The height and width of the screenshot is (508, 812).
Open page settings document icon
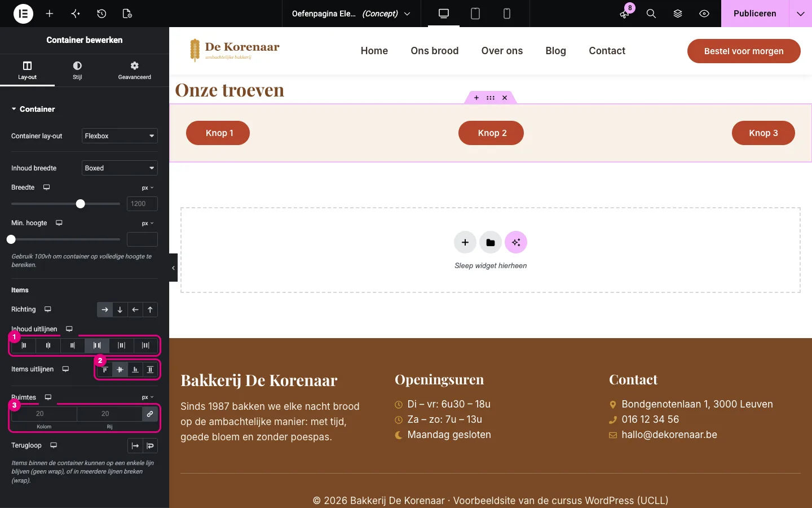127,14
